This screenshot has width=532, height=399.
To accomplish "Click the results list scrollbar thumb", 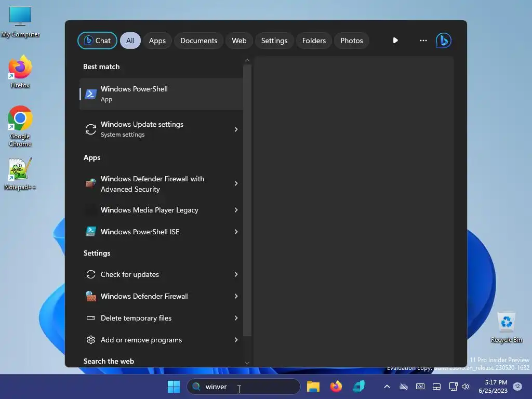I will pyautogui.click(x=247, y=200).
